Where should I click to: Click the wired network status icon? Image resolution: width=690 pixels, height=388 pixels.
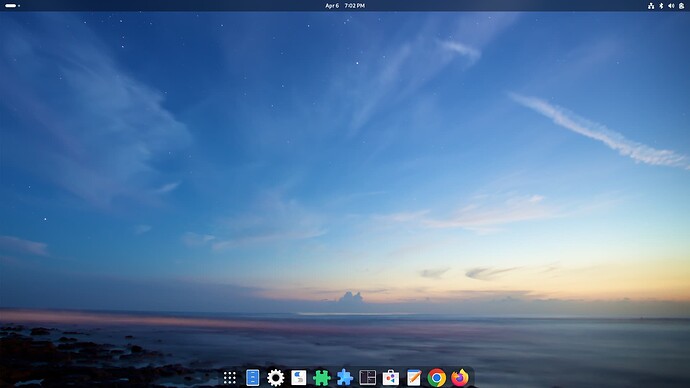tap(651, 6)
